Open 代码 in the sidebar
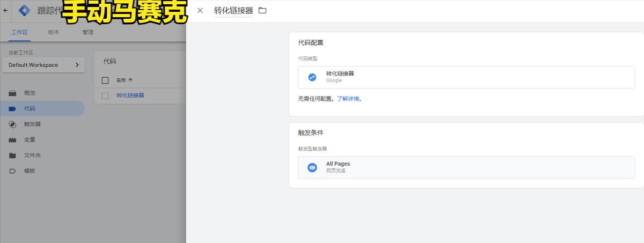 click(42, 108)
